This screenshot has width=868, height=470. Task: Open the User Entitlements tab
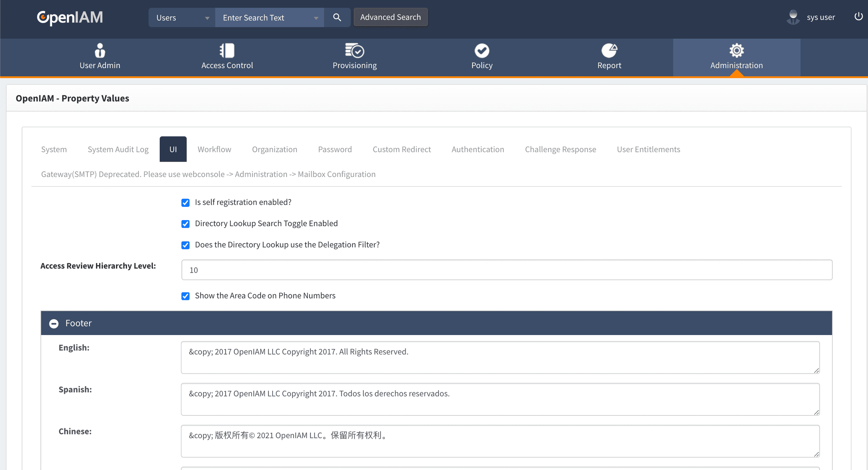[x=648, y=149]
